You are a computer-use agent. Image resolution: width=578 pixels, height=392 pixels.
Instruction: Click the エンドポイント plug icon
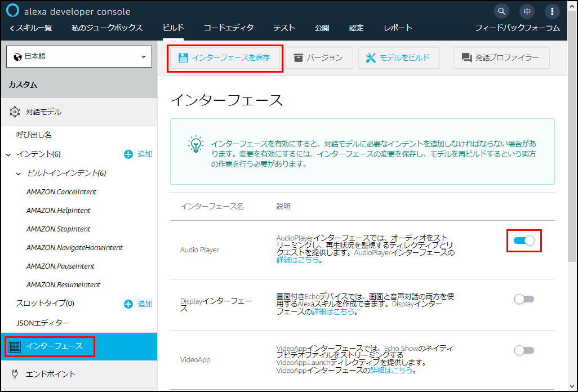click(15, 374)
